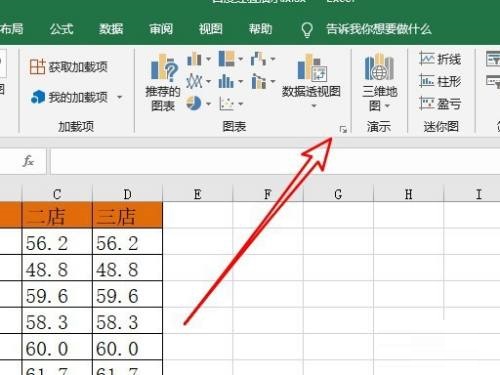Expand the 数据透视图 dropdown arrow

click(314, 106)
